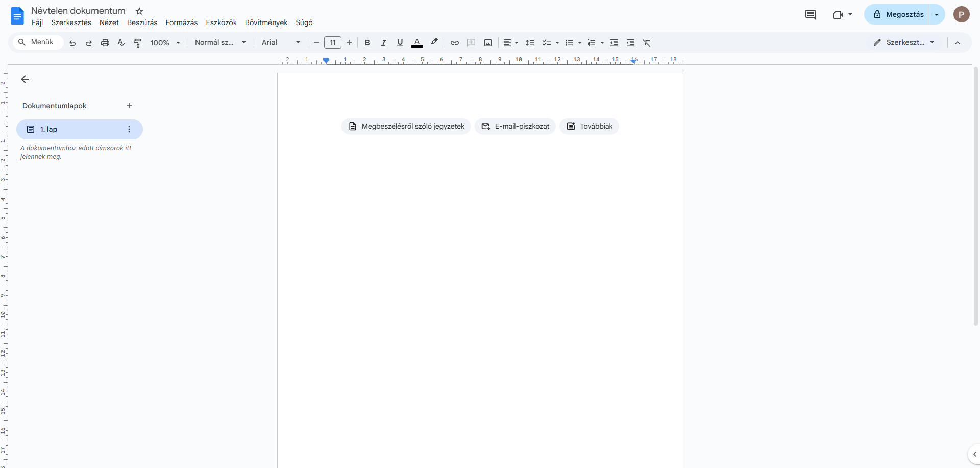This screenshot has width=980, height=468.
Task: Insert a link with the chain icon
Action: tap(455, 43)
